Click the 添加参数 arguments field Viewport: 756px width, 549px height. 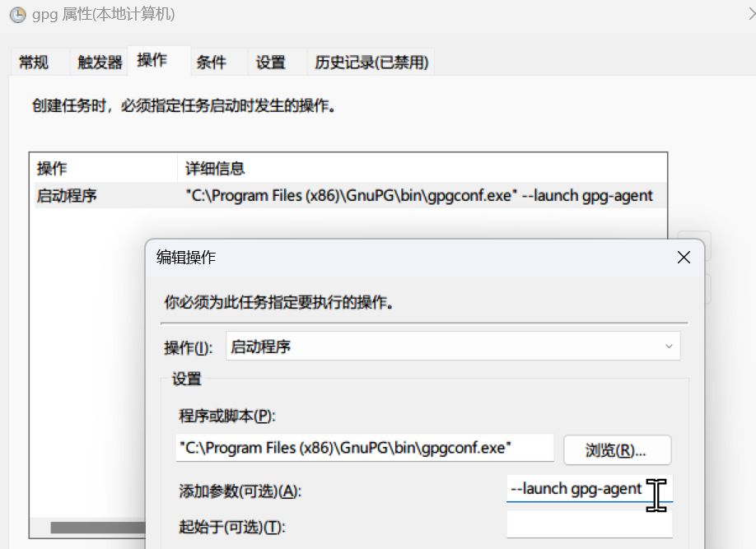tap(576, 488)
